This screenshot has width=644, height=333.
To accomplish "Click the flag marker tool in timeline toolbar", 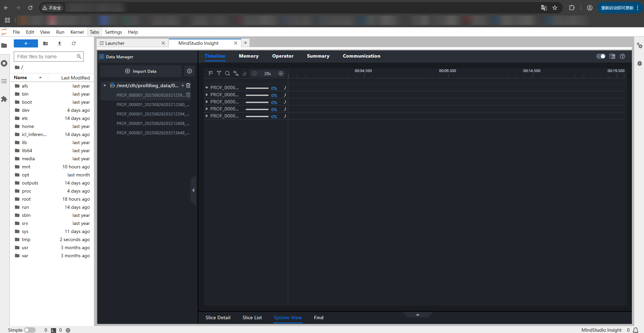I will [x=211, y=73].
